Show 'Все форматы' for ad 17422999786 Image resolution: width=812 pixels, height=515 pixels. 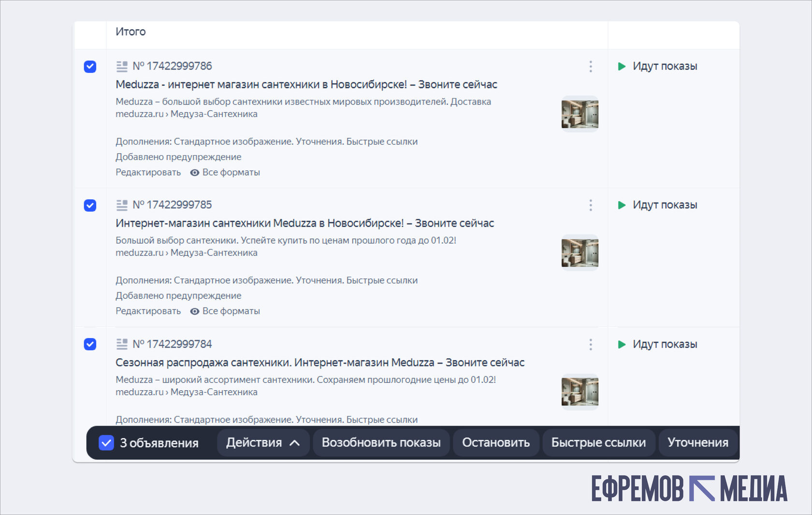click(231, 173)
